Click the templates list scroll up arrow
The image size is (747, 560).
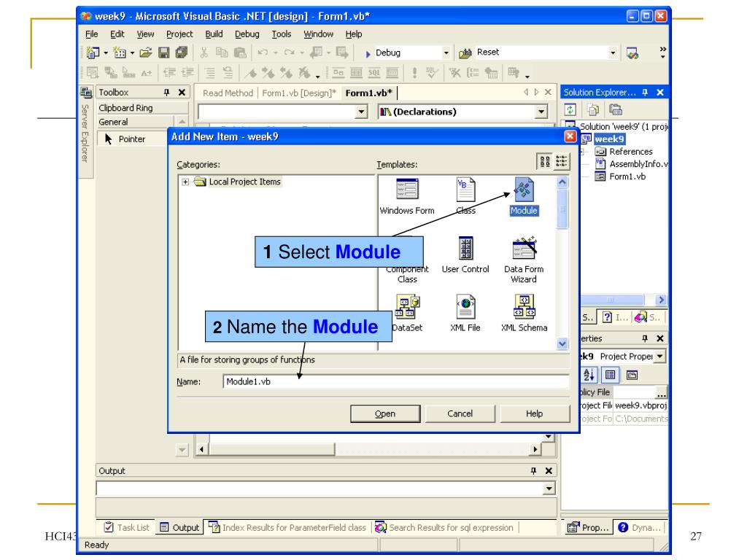point(562,182)
